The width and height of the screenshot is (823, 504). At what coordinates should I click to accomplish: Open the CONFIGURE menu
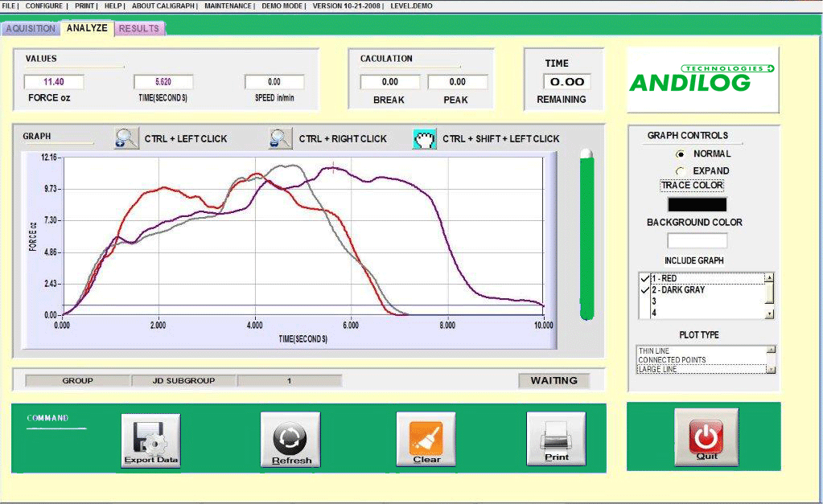(x=44, y=6)
